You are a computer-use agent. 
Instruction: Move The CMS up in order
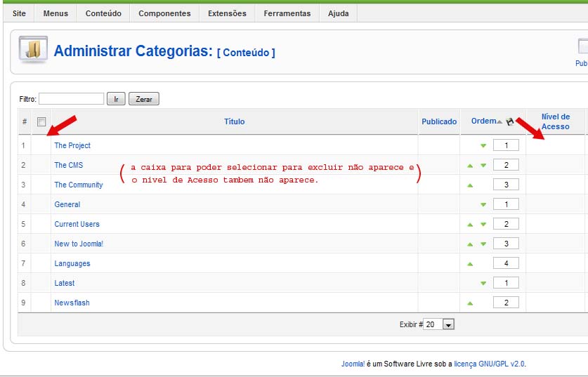coord(470,165)
